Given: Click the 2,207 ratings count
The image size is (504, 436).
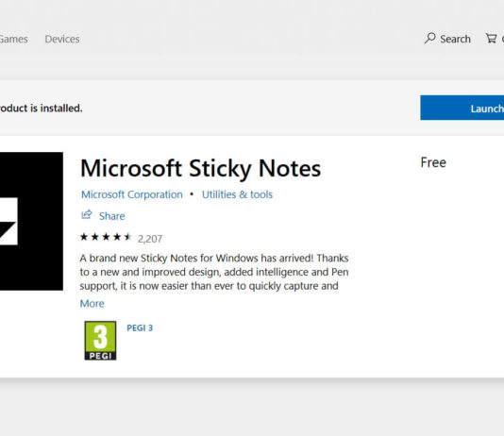Looking at the screenshot, I should [150, 239].
